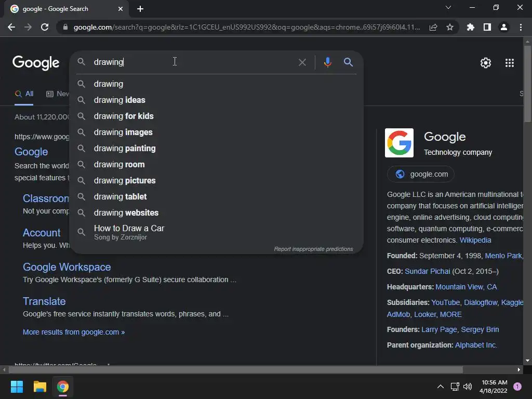Screen dimensions: 532x399
Task: Select the All search tab
Action: (24, 94)
